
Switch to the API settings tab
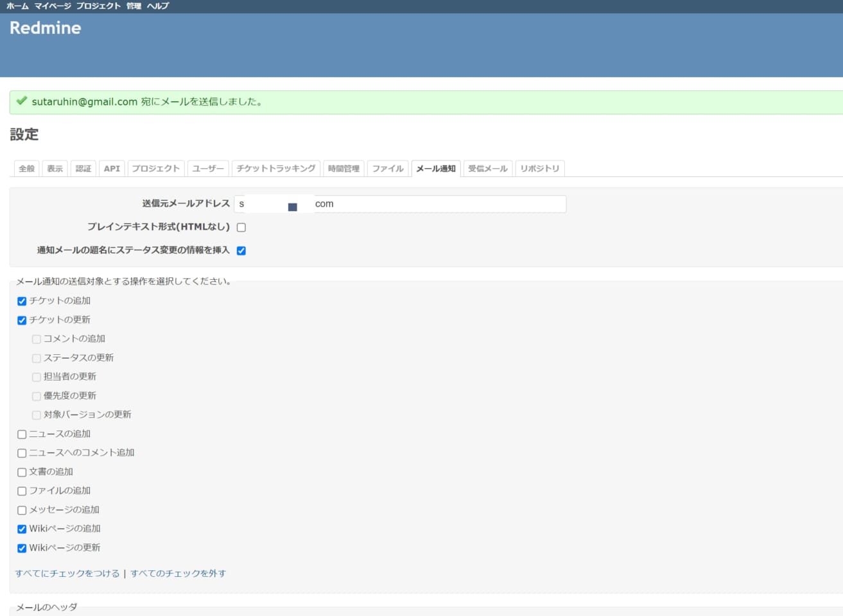point(112,169)
